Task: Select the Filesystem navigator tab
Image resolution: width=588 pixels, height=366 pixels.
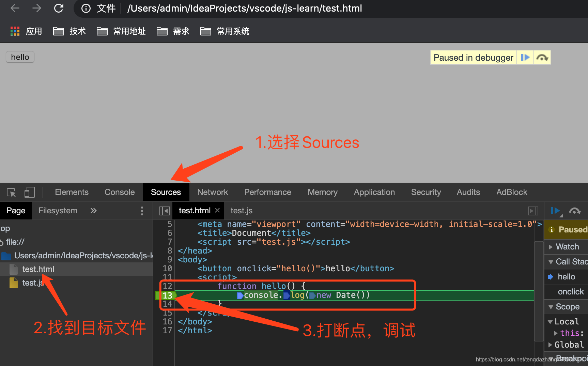Action: [x=58, y=211]
